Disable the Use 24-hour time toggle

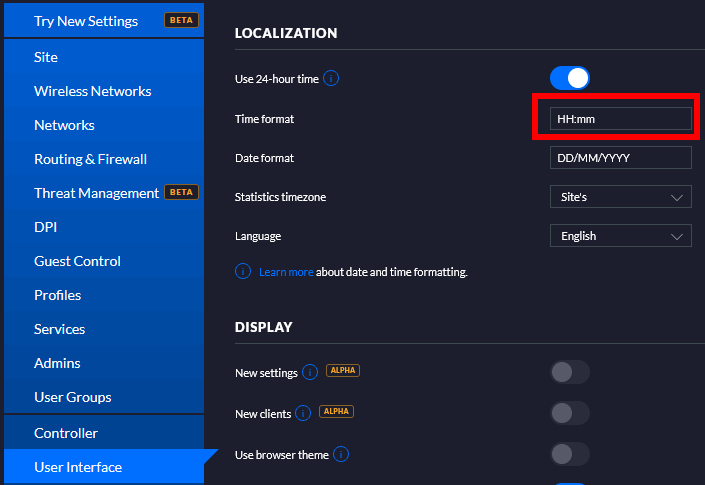click(569, 78)
